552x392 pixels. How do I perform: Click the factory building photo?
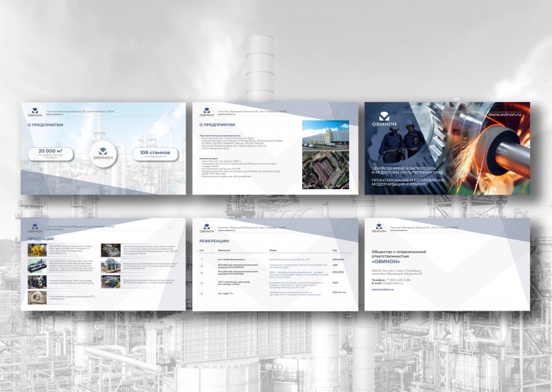coord(326,135)
